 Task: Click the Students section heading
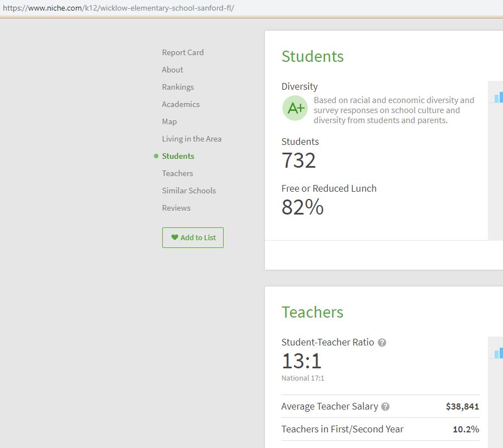click(x=312, y=56)
